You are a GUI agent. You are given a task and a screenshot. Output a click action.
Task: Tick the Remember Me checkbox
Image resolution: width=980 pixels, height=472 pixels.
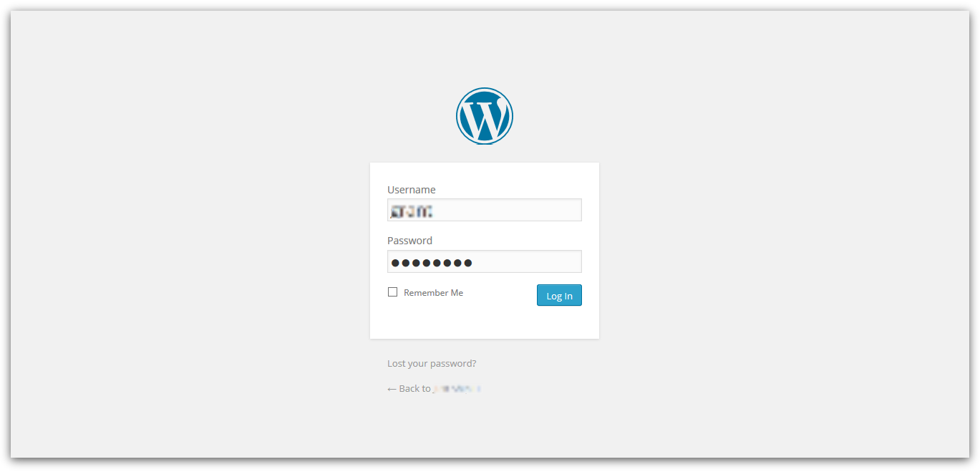pyautogui.click(x=392, y=292)
